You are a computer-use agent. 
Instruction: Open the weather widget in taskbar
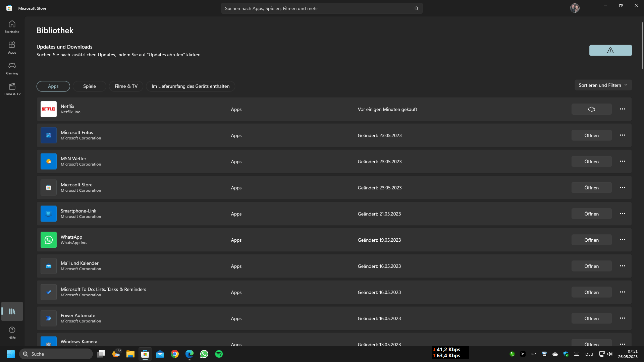116,354
